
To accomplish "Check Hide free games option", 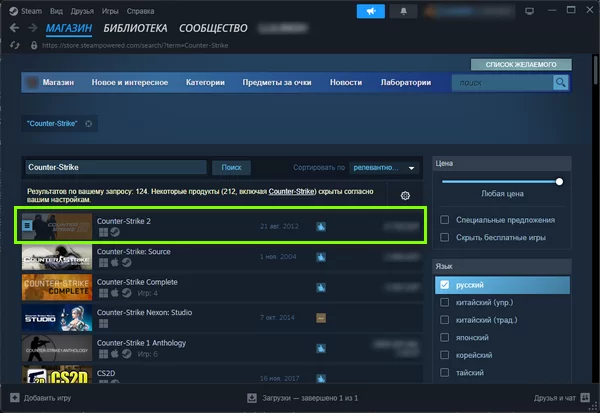I will [444, 237].
